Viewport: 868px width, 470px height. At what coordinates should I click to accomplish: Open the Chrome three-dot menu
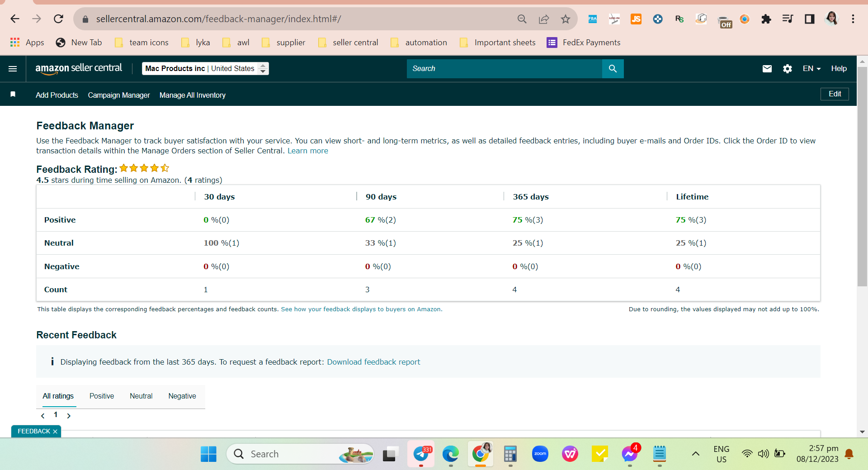[x=853, y=19]
